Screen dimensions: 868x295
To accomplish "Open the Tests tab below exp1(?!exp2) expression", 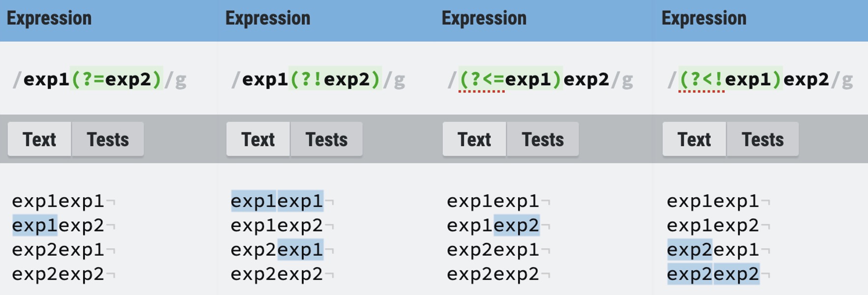I will (x=326, y=140).
